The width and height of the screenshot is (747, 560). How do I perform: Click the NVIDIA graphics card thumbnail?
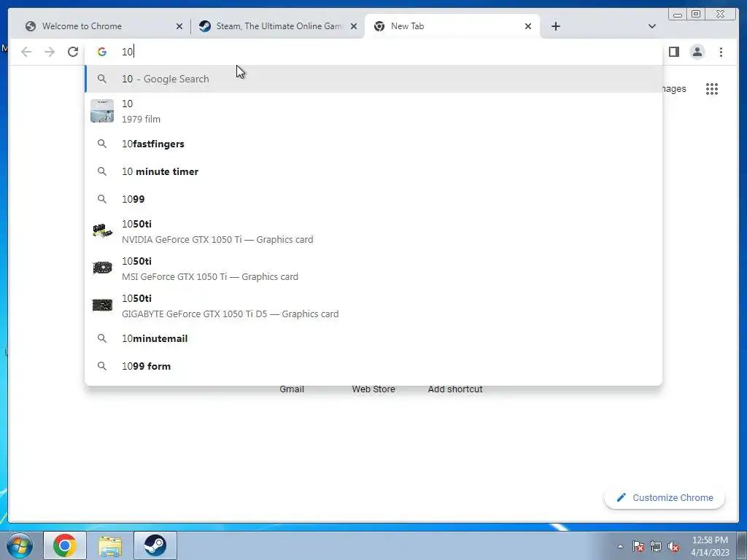(102, 231)
